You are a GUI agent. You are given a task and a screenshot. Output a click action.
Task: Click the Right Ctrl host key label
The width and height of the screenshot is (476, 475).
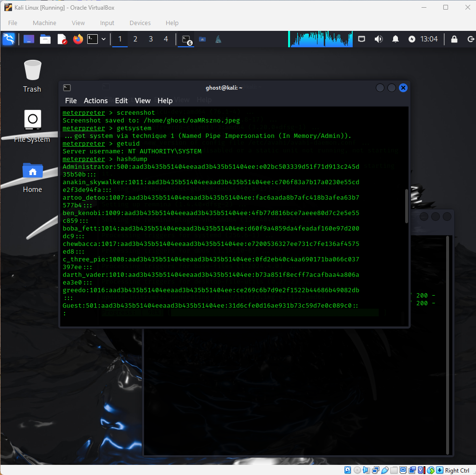tap(457, 471)
